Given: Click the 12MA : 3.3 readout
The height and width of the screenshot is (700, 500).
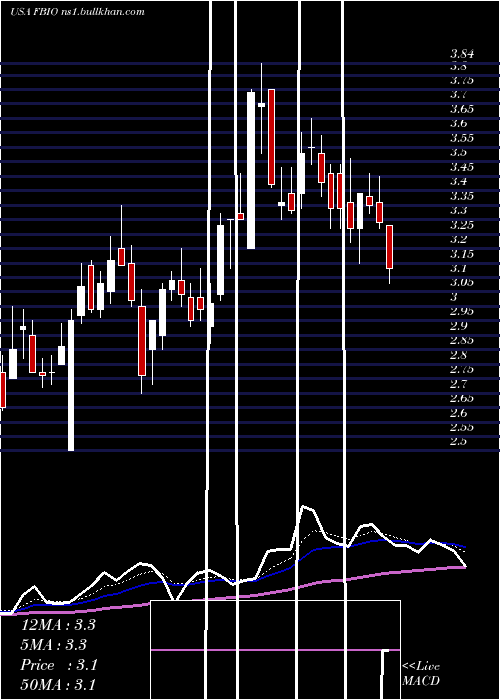Looking at the screenshot, I should pyautogui.click(x=58, y=625).
